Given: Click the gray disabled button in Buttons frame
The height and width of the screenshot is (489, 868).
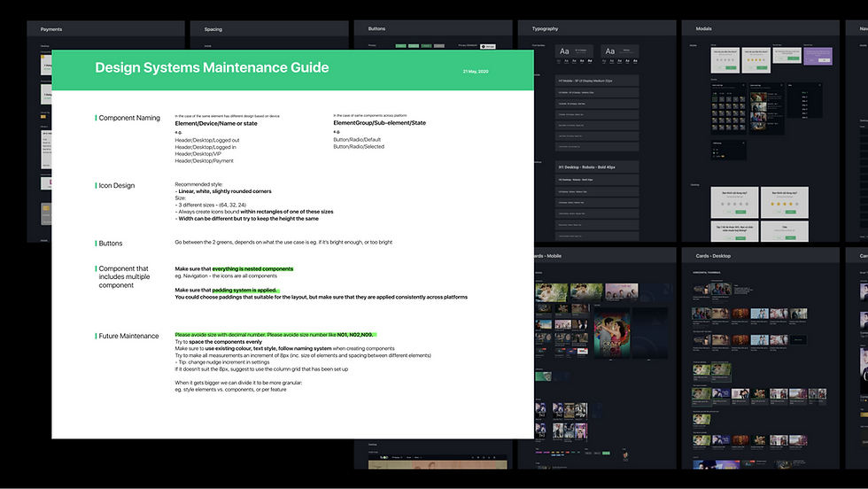Looking at the screenshot, I should (x=439, y=46).
